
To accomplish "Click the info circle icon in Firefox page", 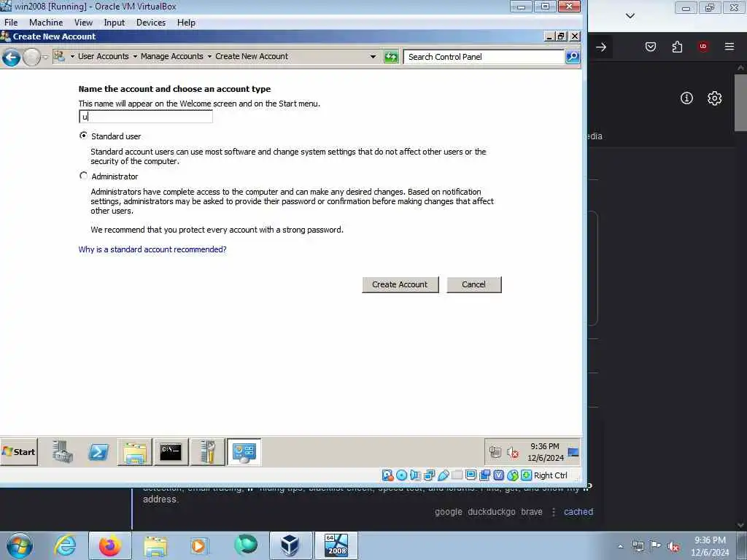I will pyautogui.click(x=686, y=98).
